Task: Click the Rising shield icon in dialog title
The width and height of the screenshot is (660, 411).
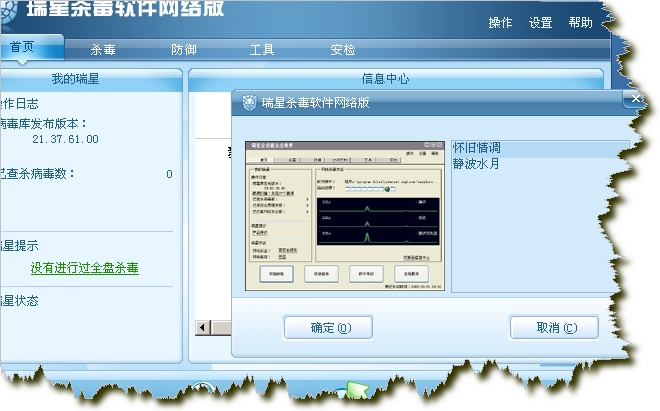Action: 249,102
